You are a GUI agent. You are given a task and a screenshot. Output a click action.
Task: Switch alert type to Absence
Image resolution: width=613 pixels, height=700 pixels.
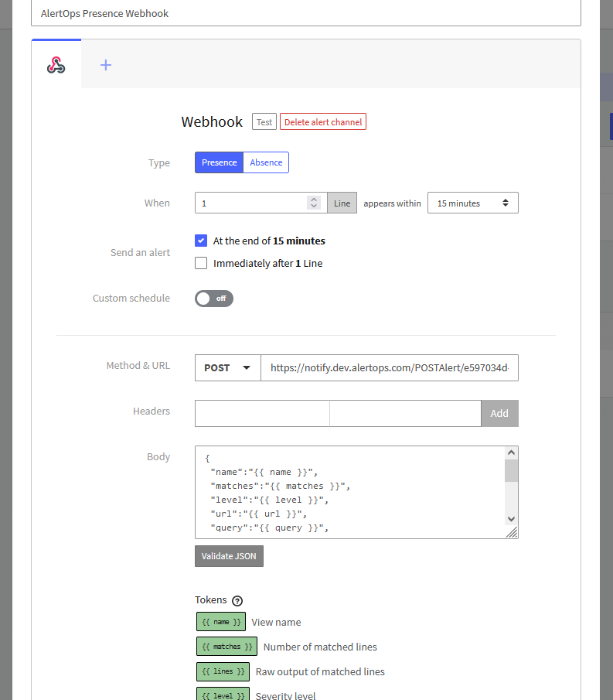pos(266,162)
